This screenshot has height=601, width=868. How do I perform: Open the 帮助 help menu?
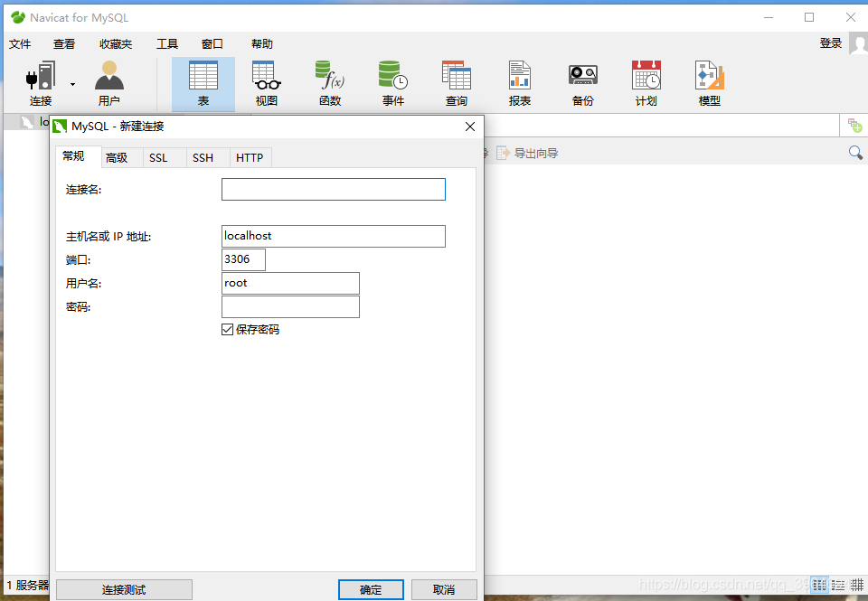tap(262, 43)
